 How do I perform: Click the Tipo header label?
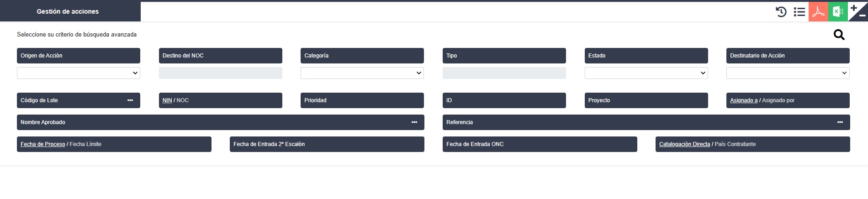452,56
